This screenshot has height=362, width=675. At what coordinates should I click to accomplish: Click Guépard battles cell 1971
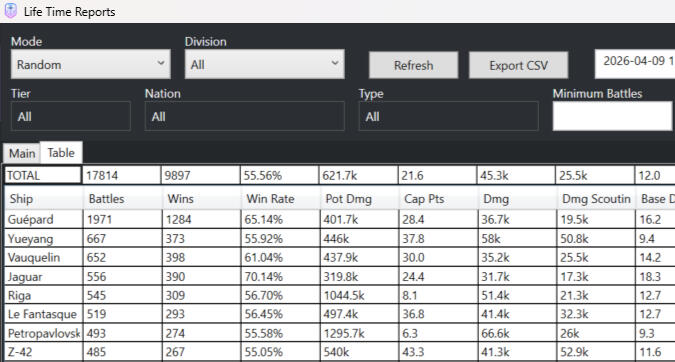123,219
